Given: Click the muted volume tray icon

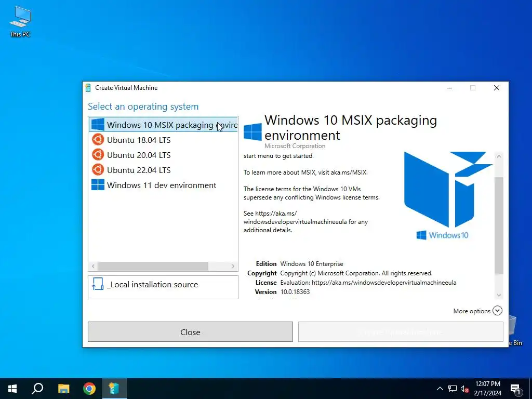Looking at the screenshot, I should coord(465,389).
